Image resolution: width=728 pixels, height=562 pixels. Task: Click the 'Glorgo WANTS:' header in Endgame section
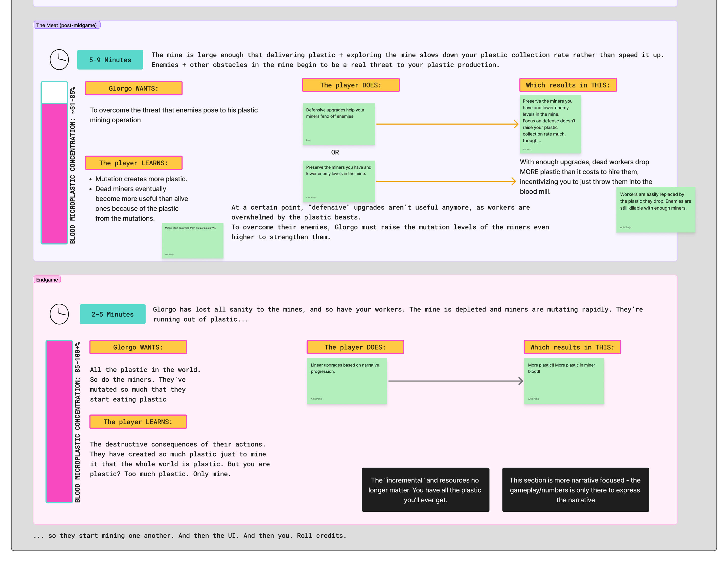click(x=138, y=347)
